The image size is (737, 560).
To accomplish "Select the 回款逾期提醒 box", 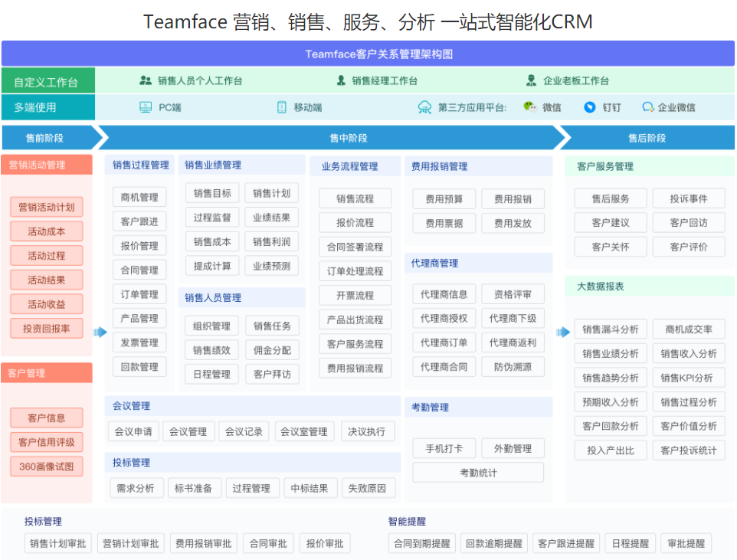I will (x=494, y=544).
